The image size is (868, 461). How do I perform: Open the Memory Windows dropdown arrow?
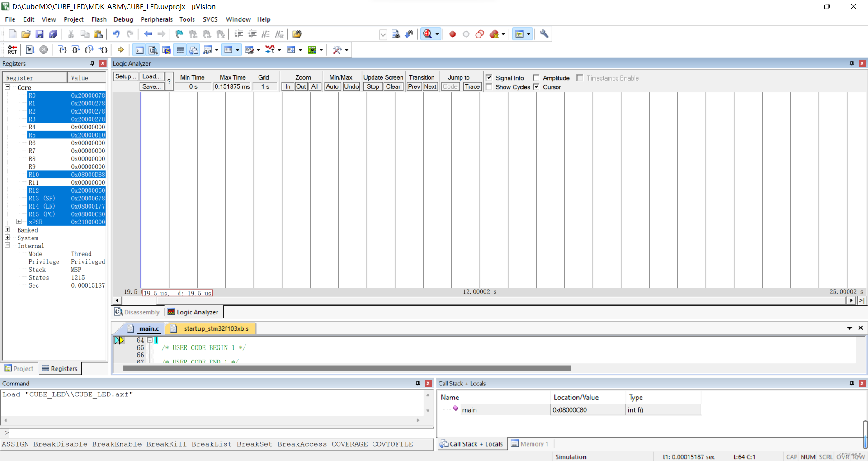click(237, 50)
